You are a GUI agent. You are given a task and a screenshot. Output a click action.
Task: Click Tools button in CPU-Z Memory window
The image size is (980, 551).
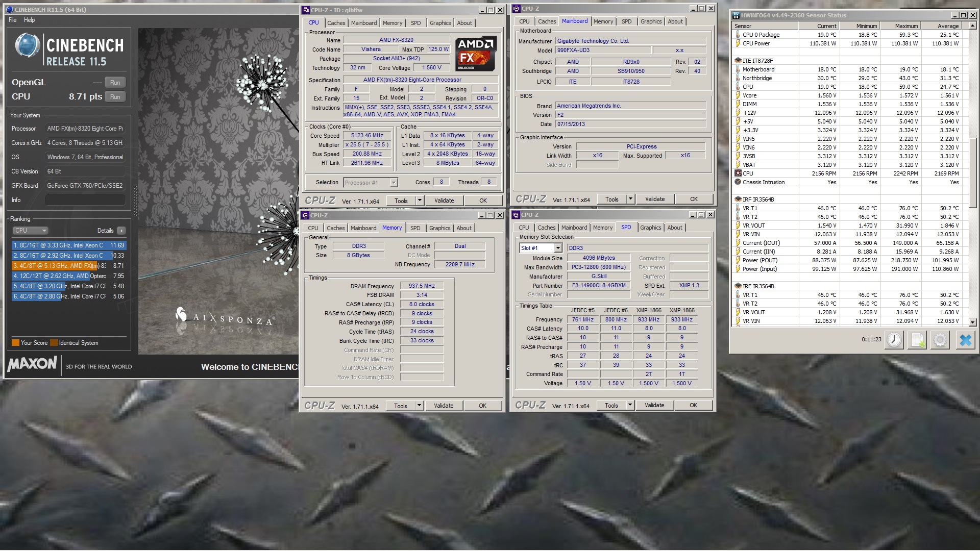tap(401, 406)
